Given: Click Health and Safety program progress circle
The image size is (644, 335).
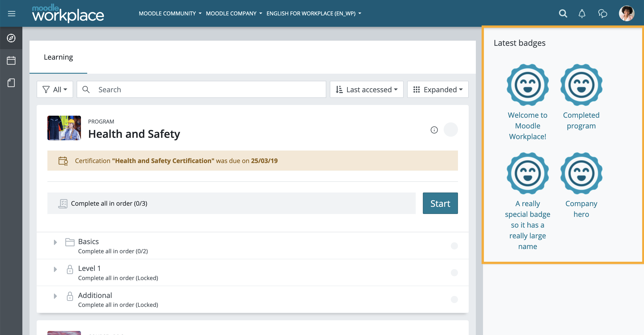Looking at the screenshot, I should pos(451,130).
